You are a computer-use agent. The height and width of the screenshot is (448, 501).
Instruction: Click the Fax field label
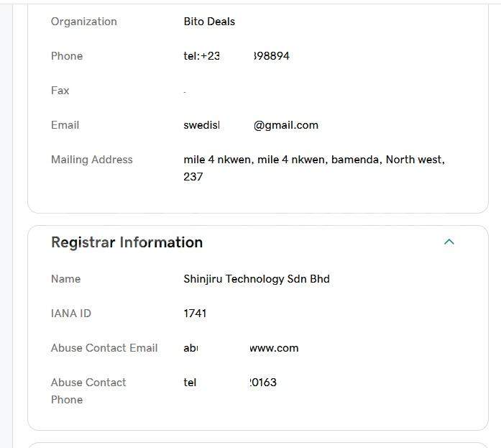coord(60,91)
